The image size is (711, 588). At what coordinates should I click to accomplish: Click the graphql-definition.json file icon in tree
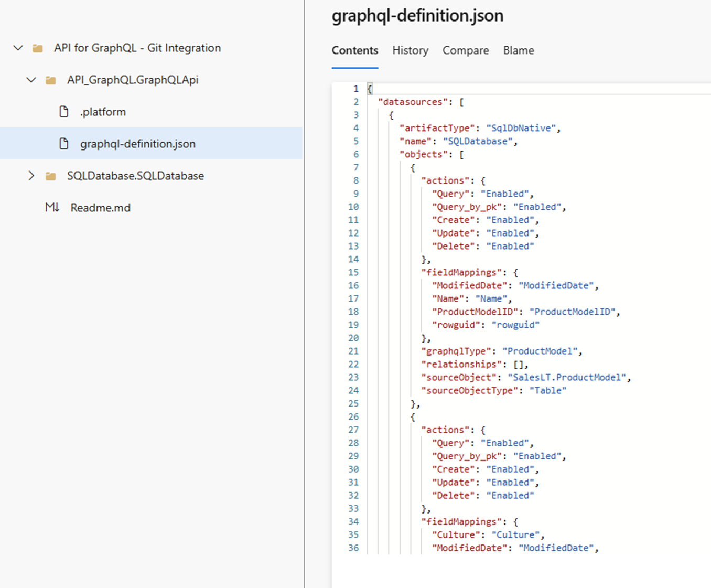pyautogui.click(x=64, y=144)
